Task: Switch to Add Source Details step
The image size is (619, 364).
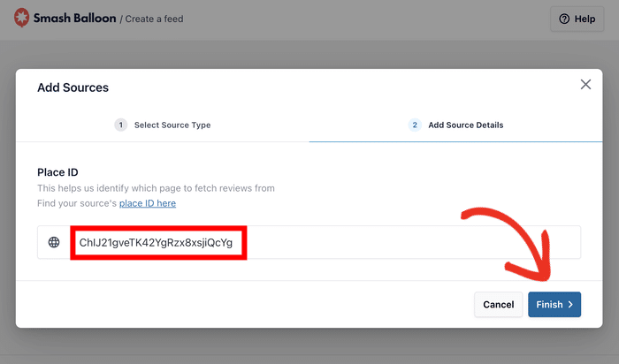Action: [x=465, y=125]
